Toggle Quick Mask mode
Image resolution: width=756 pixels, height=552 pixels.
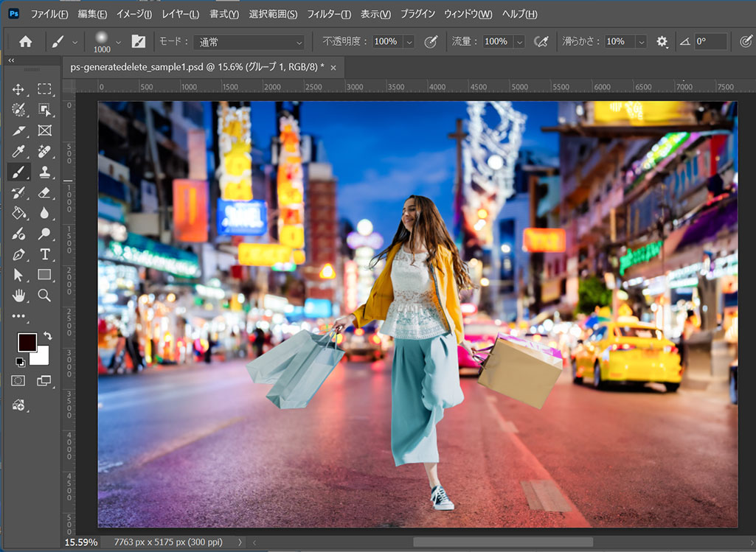[18, 380]
